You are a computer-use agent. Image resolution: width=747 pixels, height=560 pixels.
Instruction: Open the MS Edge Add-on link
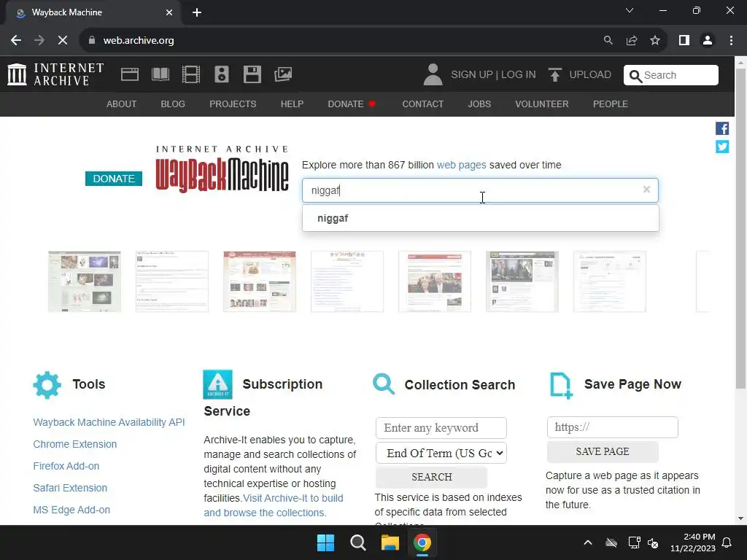click(x=71, y=510)
